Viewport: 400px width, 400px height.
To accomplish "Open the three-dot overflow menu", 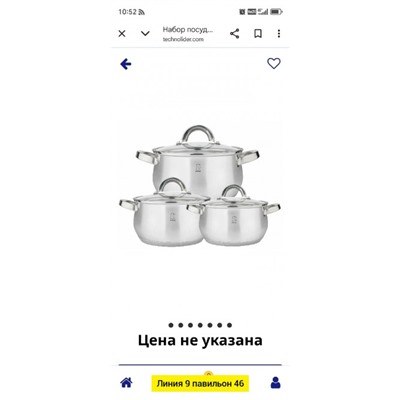I will point(279,34).
